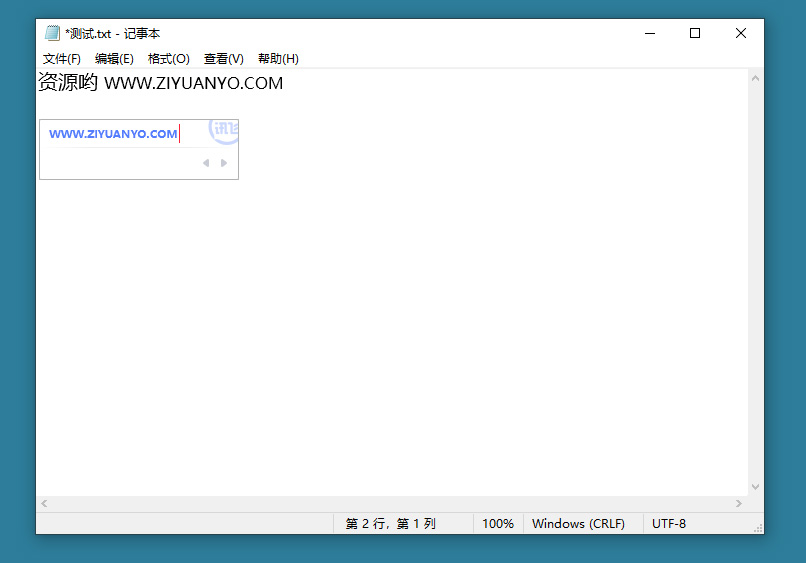Click the IME composition text WWW.ZIYUANYO.COM
The width and height of the screenshot is (806, 563).
click(x=113, y=134)
